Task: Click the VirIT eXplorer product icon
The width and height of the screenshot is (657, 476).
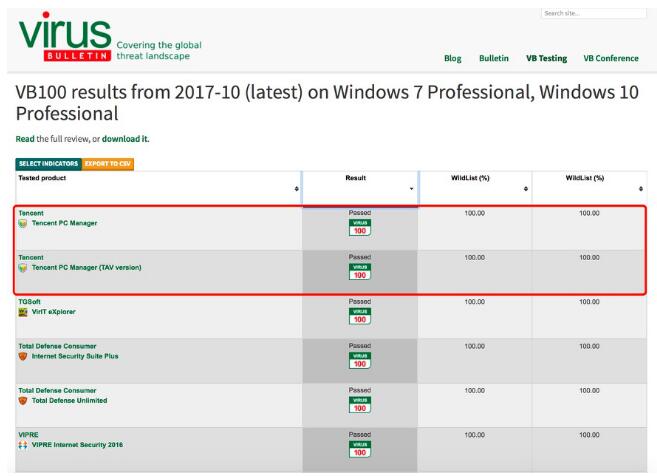Action: tap(22, 313)
